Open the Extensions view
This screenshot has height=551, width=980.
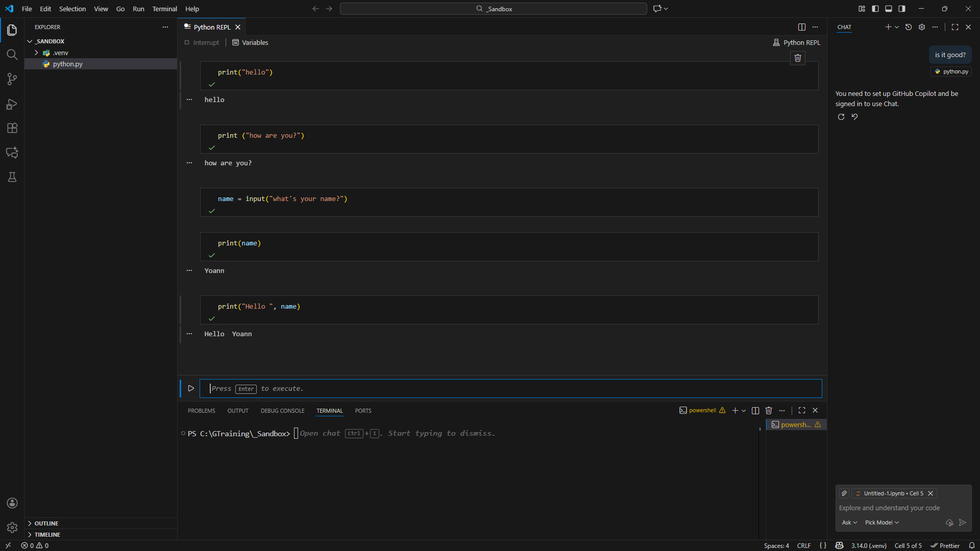coord(12,128)
